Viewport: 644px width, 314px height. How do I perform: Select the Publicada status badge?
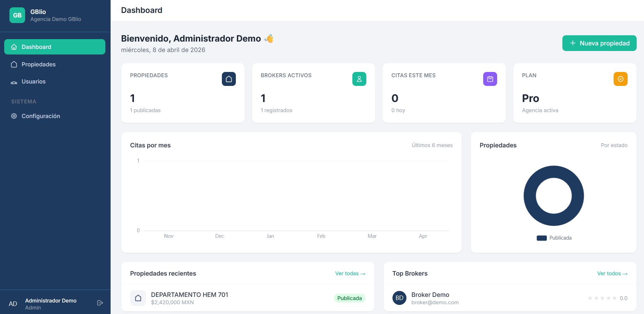click(x=349, y=298)
